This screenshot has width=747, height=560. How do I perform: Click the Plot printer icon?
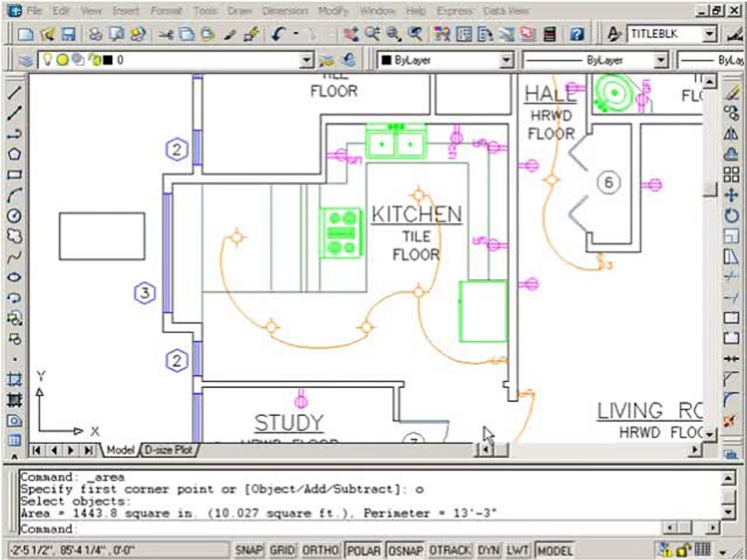pos(95,34)
